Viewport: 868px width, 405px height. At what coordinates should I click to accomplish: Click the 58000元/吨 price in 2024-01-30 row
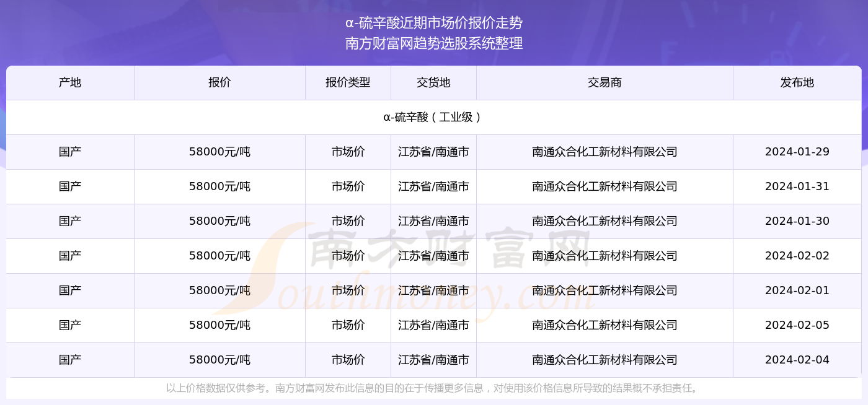219,221
